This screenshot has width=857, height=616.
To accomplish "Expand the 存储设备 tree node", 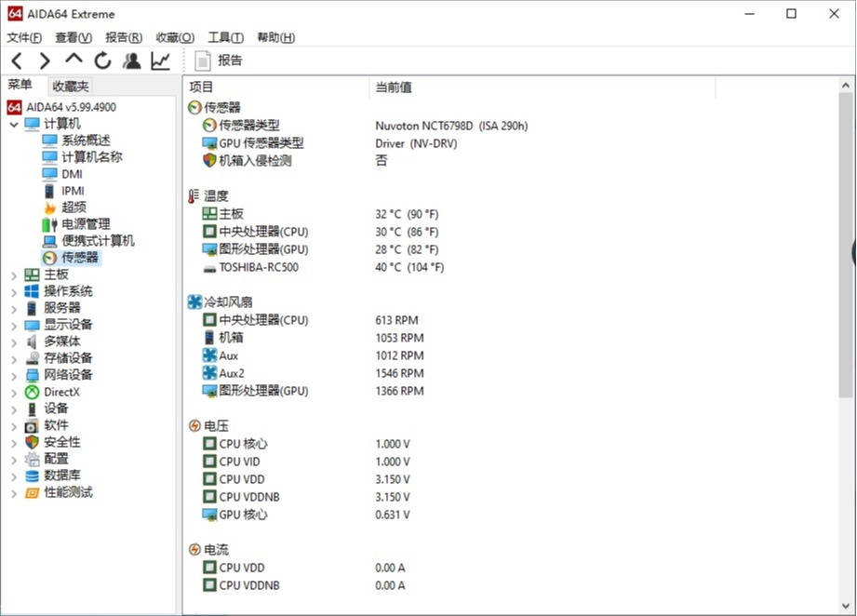I will 14,360.
